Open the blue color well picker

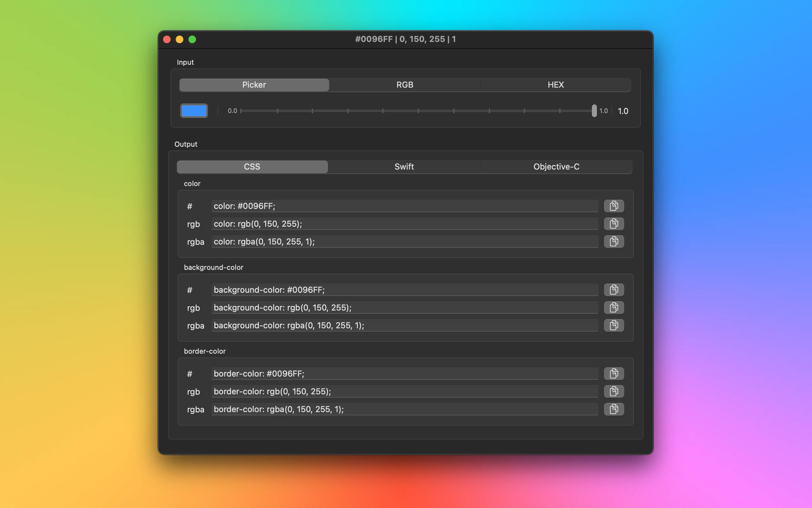click(x=194, y=111)
